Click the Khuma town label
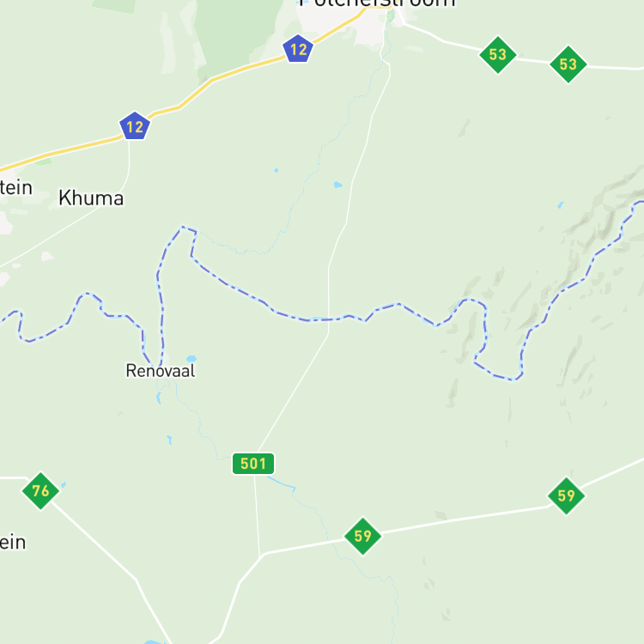Viewport: 644px width, 644px height. [91, 198]
